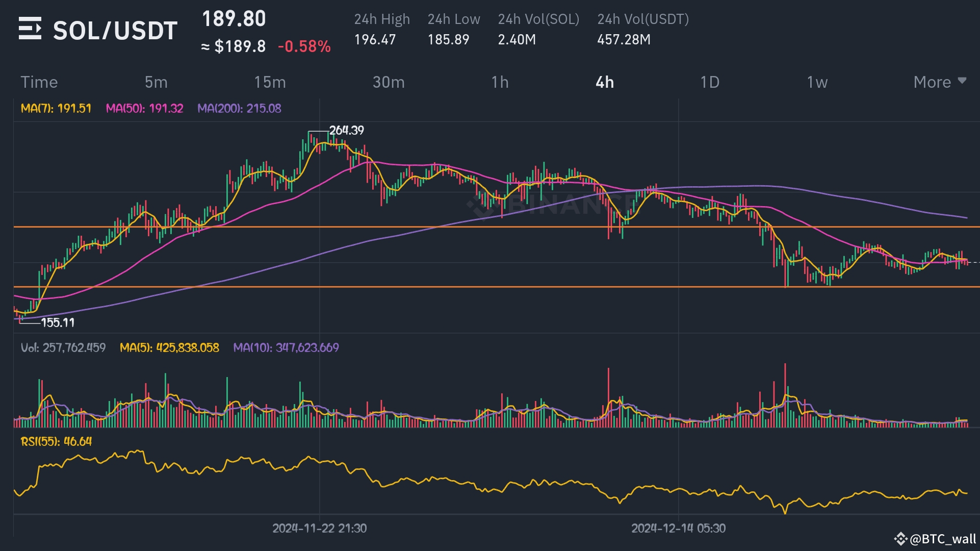Expand the More timeframes dropdown arrow
This screenshot has height=551, width=980.
point(962,81)
